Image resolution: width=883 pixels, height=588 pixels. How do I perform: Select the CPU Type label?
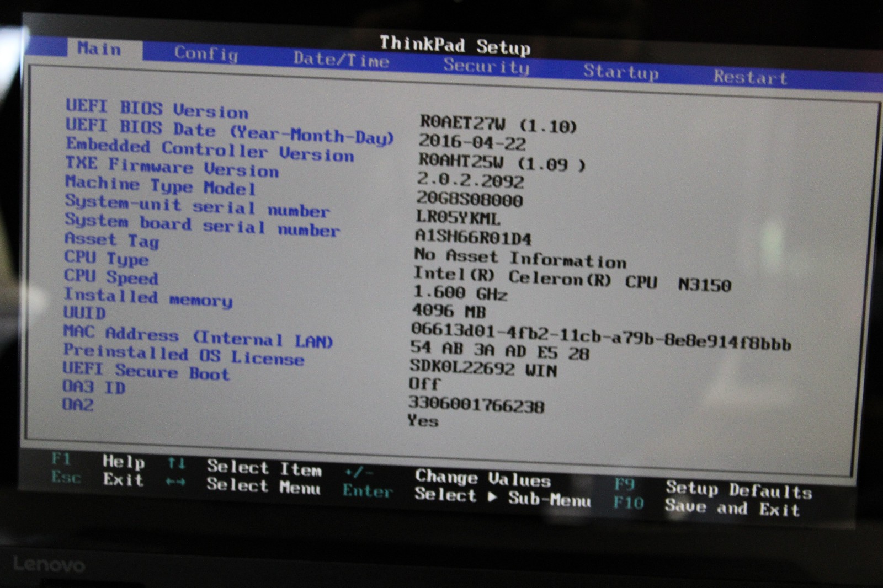pyautogui.click(x=107, y=258)
